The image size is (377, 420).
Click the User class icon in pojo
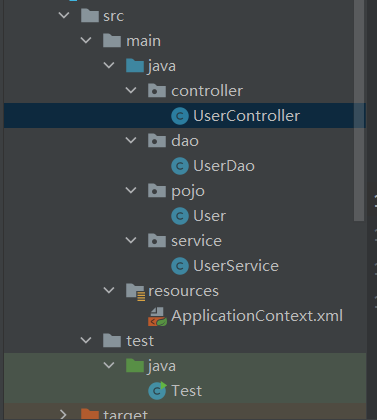[180, 216]
